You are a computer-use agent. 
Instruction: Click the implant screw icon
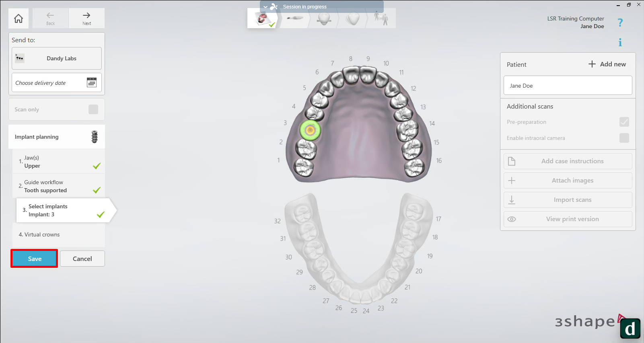(x=95, y=137)
